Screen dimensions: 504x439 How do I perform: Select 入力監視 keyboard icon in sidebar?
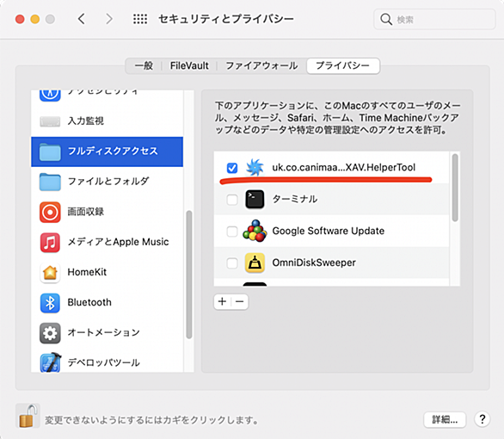click(x=50, y=121)
